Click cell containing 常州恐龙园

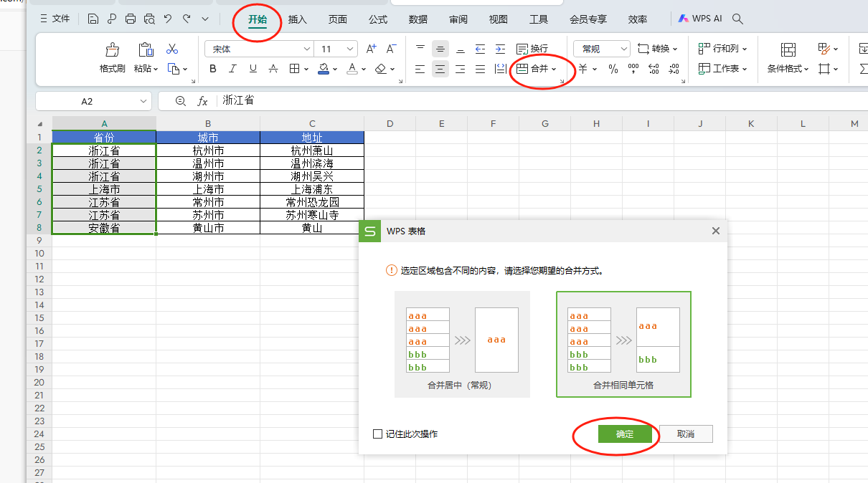point(312,202)
